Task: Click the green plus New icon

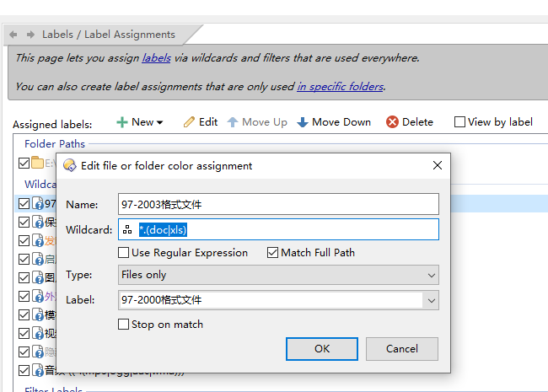Action: point(122,122)
